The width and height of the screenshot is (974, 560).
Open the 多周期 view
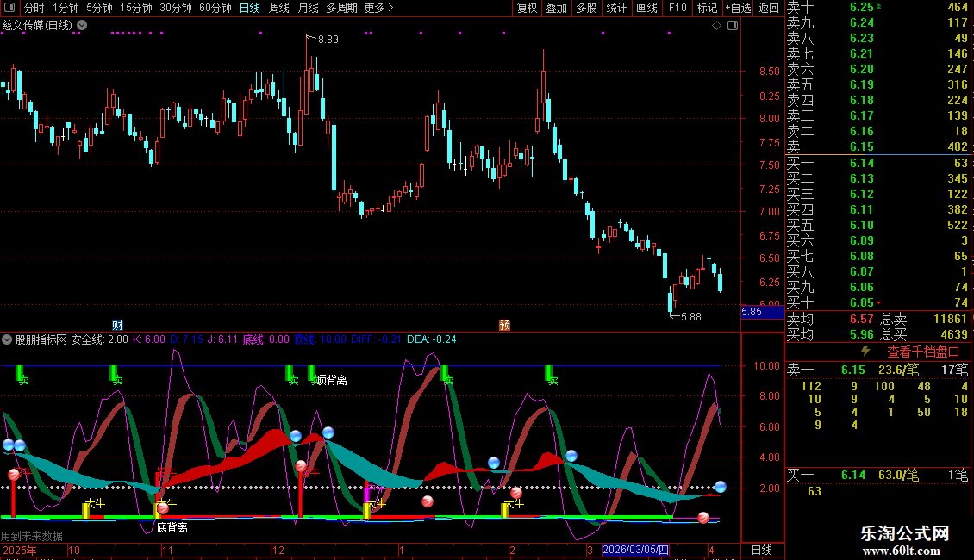341,8
